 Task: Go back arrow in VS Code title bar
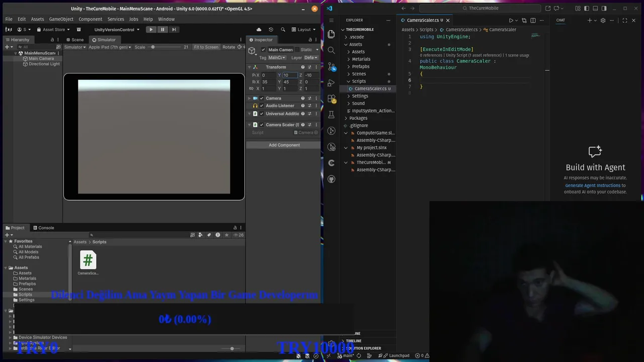tap(404, 8)
